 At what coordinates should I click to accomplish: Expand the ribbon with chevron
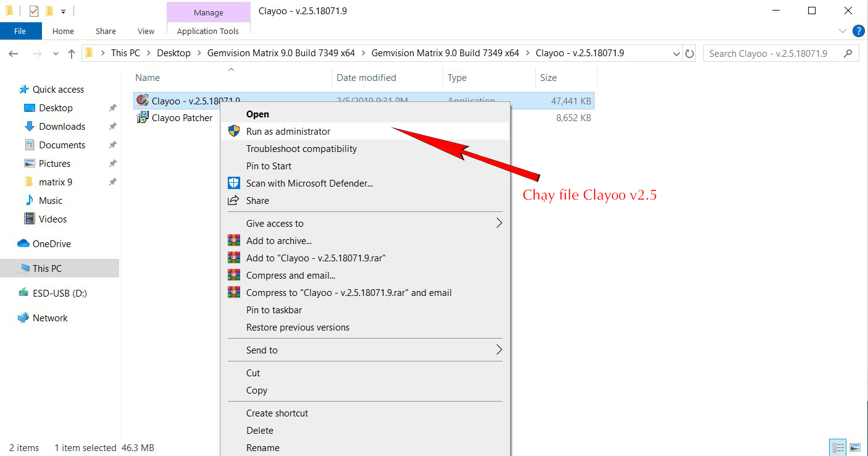click(843, 30)
